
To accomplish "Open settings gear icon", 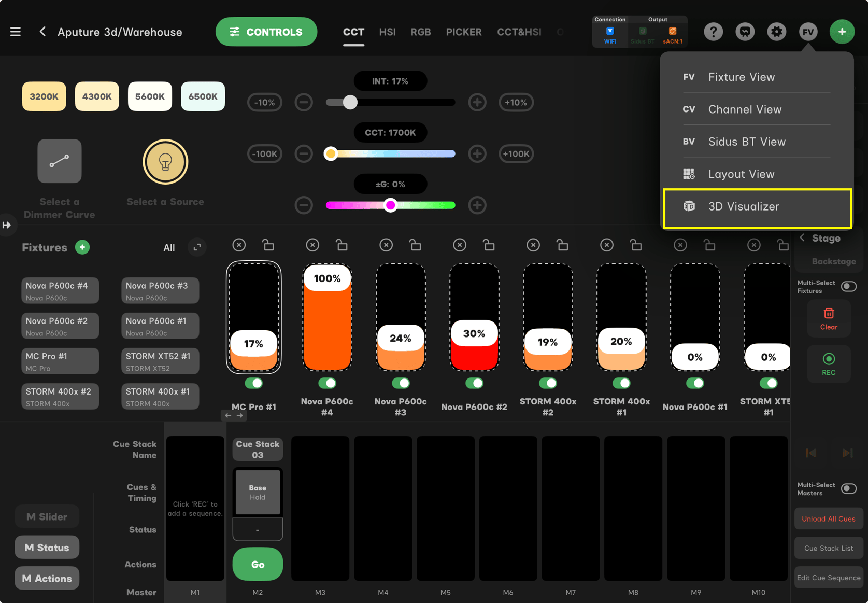I will (x=776, y=32).
